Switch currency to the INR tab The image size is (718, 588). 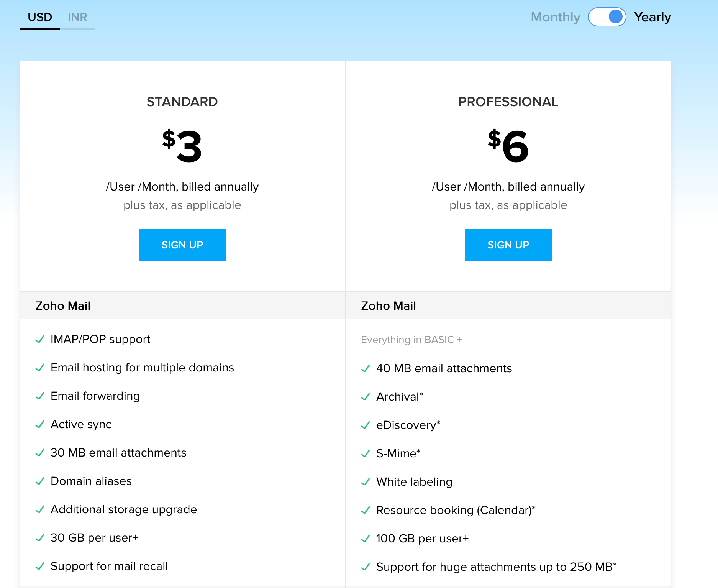[77, 17]
